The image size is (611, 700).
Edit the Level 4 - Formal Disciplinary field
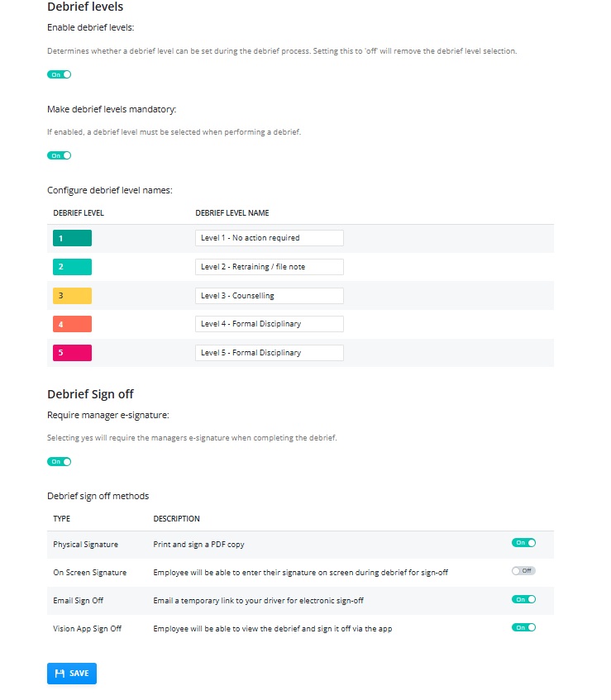pos(270,324)
